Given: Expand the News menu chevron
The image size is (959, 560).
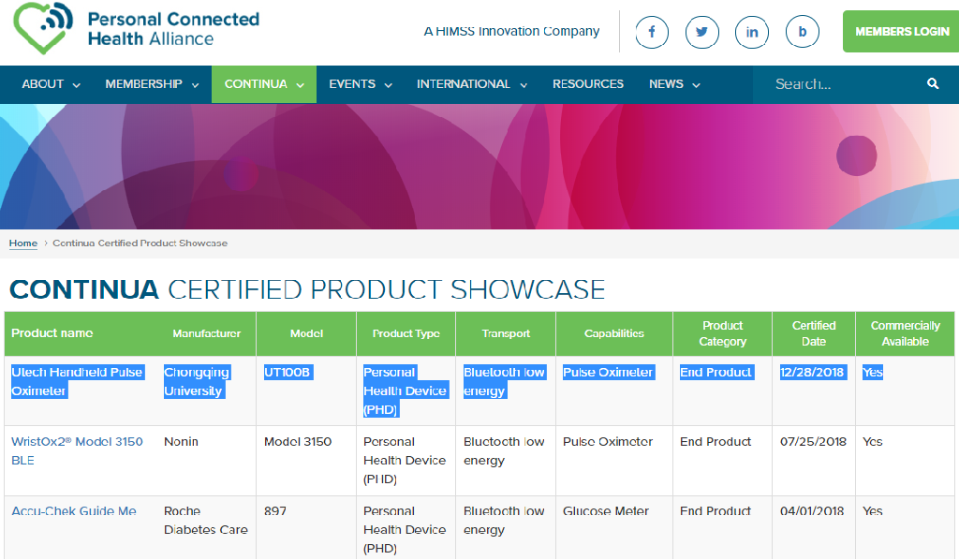Looking at the screenshot, I should (x=696, y=85).
